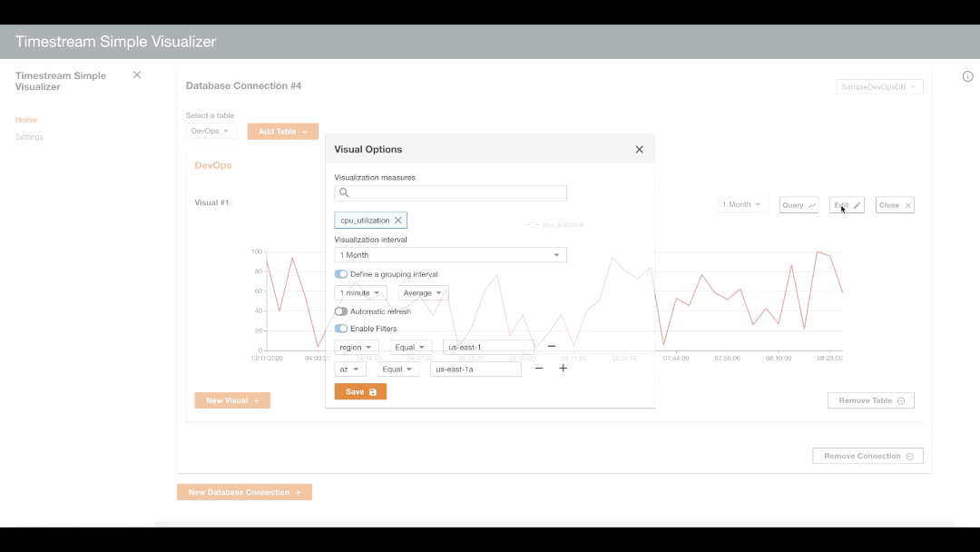Disable the Enable Filters switch
980x552 pixels.
[340, 328]
